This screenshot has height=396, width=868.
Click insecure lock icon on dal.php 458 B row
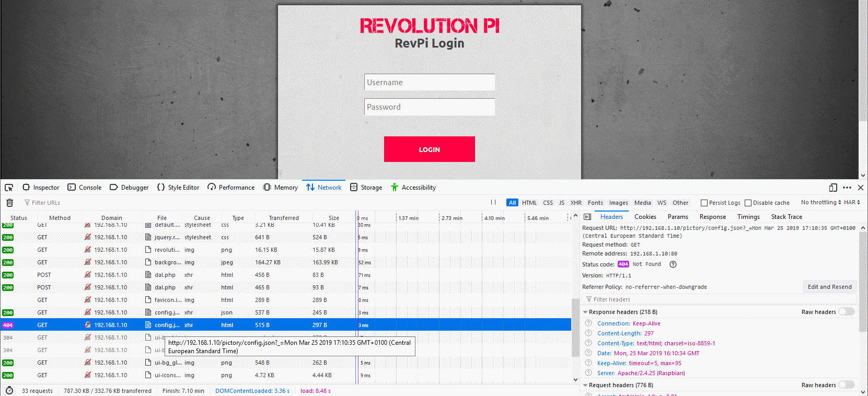tap(88, 275)
